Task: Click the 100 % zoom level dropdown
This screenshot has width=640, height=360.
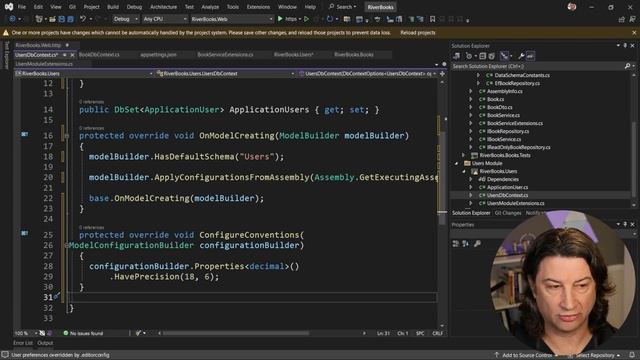Action: [25, 333]
